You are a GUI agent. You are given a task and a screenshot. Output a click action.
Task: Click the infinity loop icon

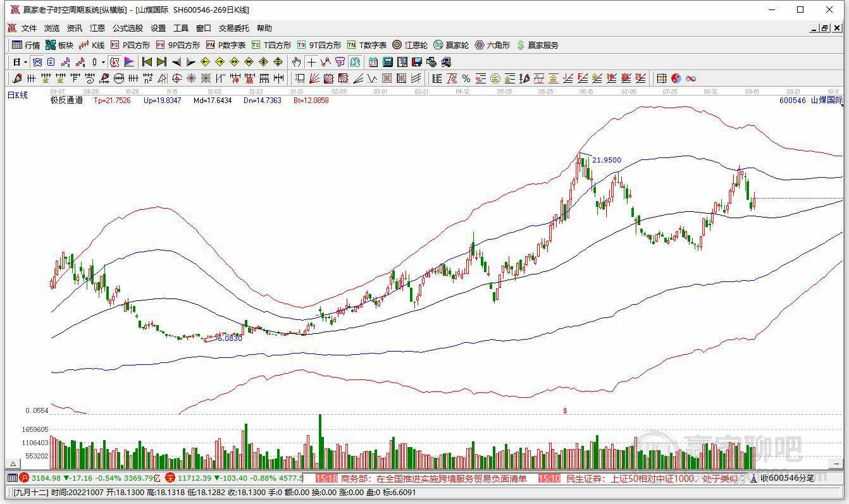[691, 78]
